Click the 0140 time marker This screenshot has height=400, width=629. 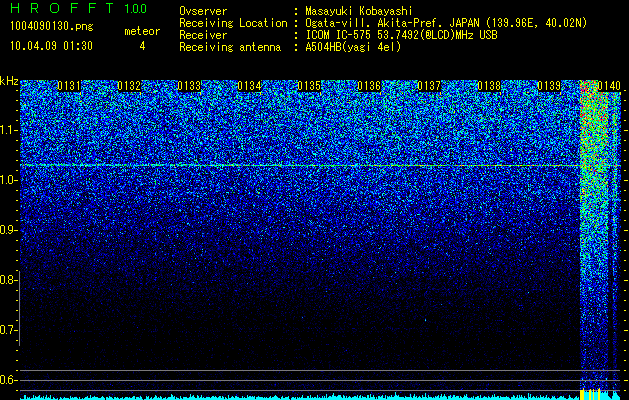tap(609, 86)
